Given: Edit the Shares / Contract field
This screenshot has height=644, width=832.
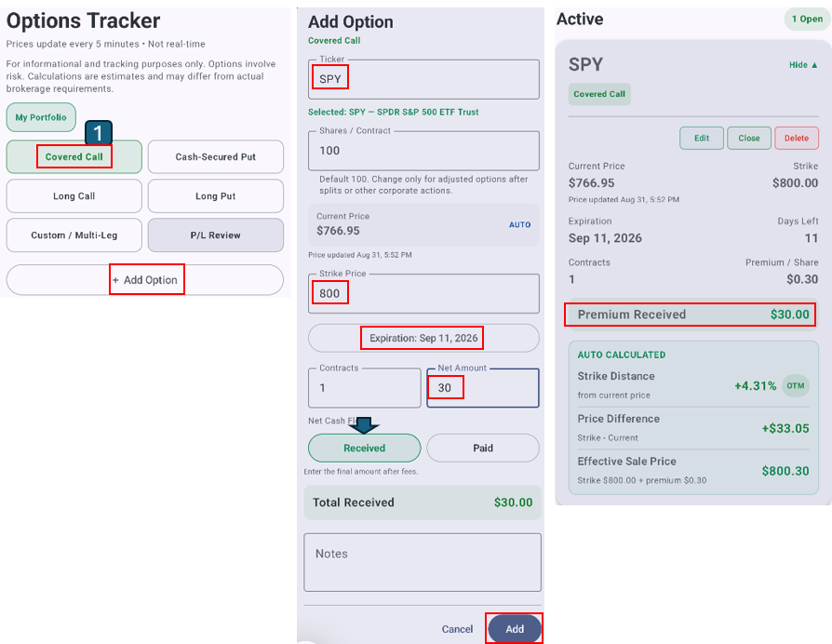Looking at the screenshot, I should pyautogui.click(x=423, y=151).
